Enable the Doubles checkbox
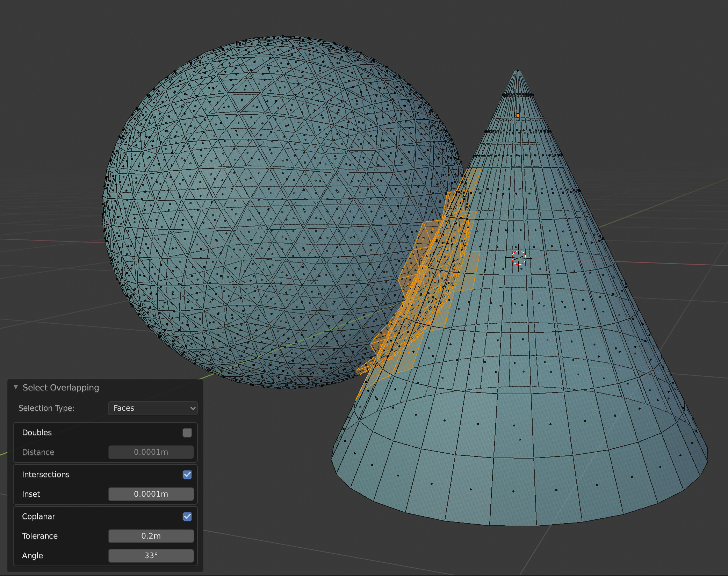728x576 pixels. (x=187, y=433)
